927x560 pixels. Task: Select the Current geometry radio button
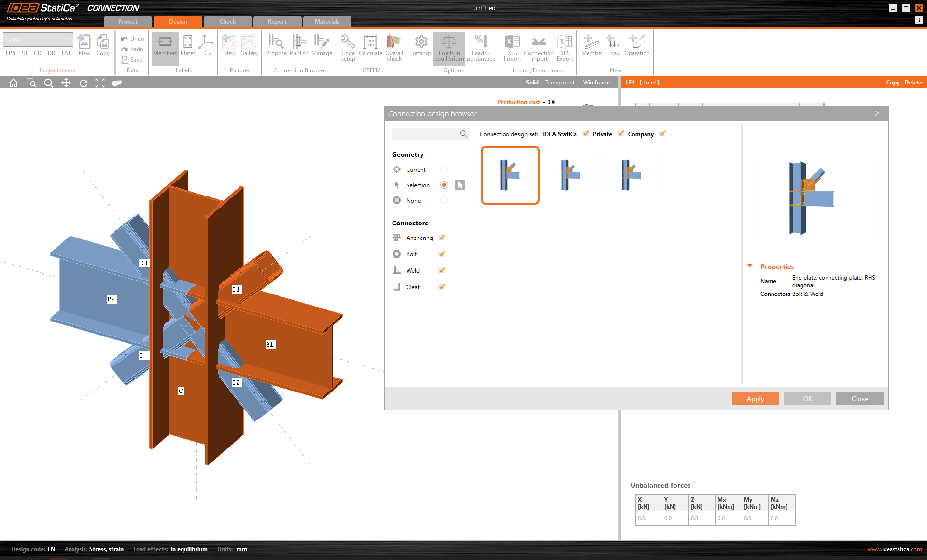[x=444, y=169]
